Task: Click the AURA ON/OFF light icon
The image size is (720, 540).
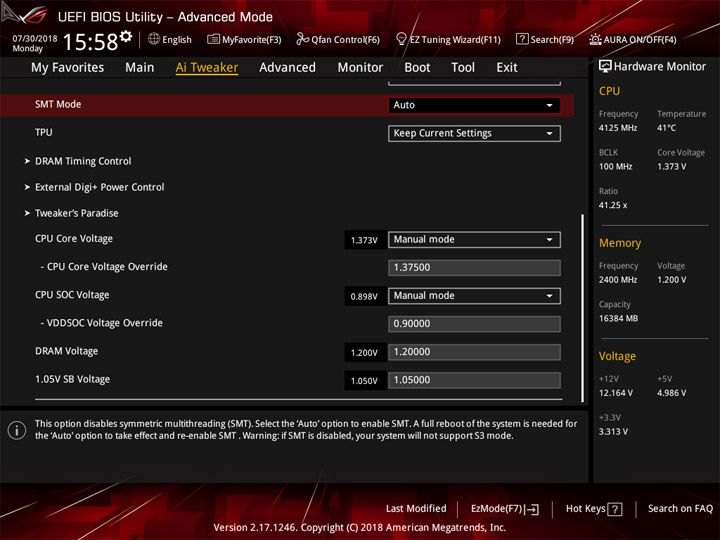Action: 595,39
